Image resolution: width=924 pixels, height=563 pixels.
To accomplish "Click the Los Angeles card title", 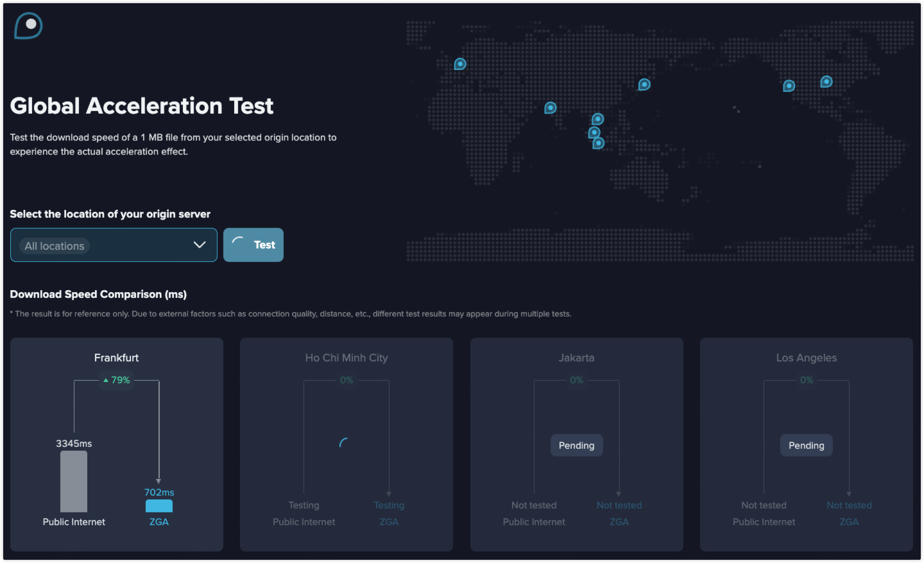I will click(807, 358).
